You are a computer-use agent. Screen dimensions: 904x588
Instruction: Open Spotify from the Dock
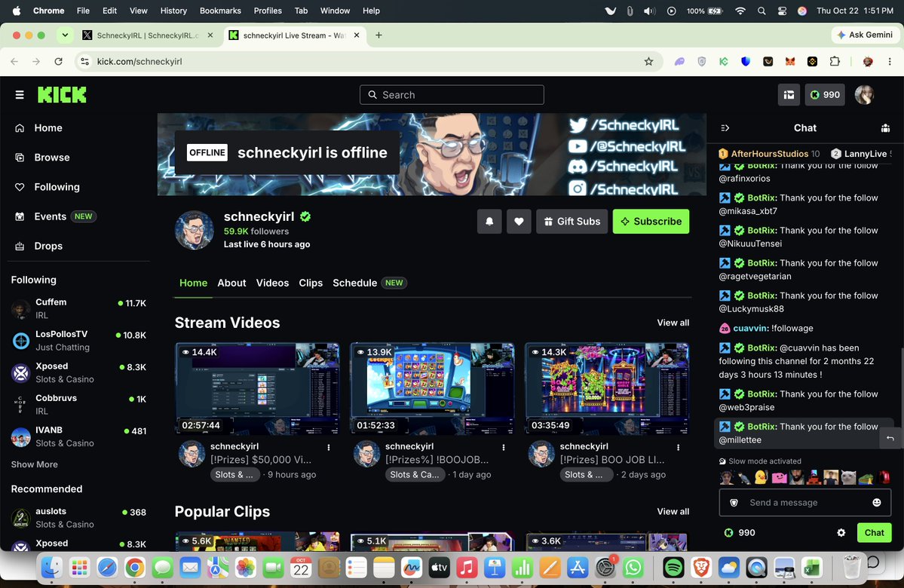(x=673, y=568)
